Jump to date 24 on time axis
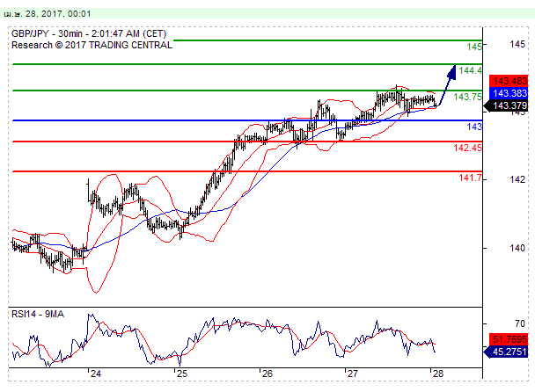This screenshot has width=535, height=392. click(x=95, y=374)
